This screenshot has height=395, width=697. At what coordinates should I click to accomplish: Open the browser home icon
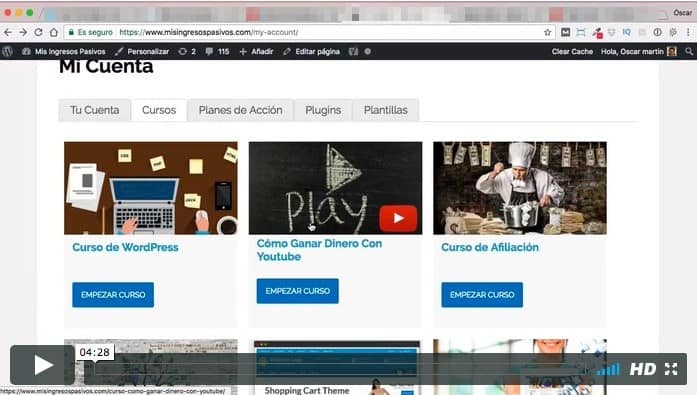coord(54,32)
